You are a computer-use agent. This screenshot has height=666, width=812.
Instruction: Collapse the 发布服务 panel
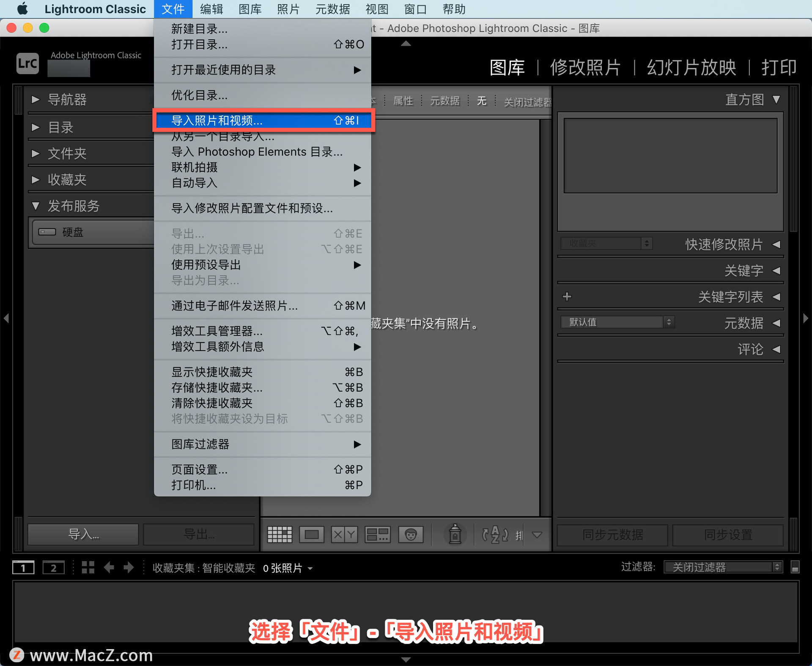[x=35, y=206]
